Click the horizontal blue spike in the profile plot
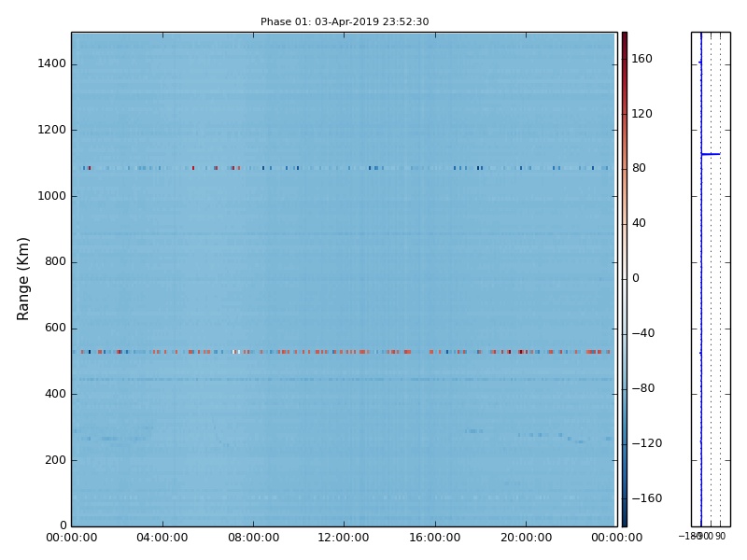The height and width of the screenshot is (560, 747). pos(711,154)
